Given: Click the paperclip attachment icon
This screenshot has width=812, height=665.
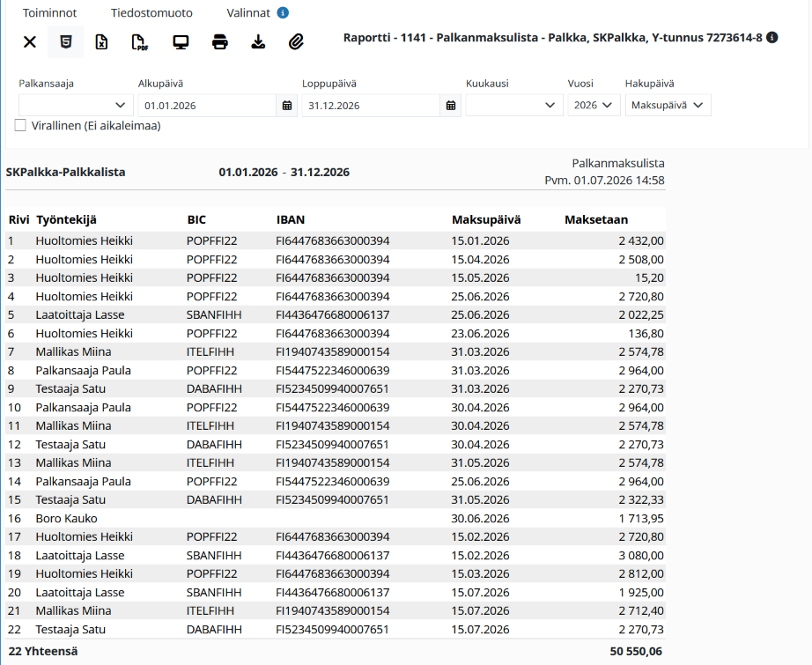Looking at the screenshot, I should click(x=296, y=42).
